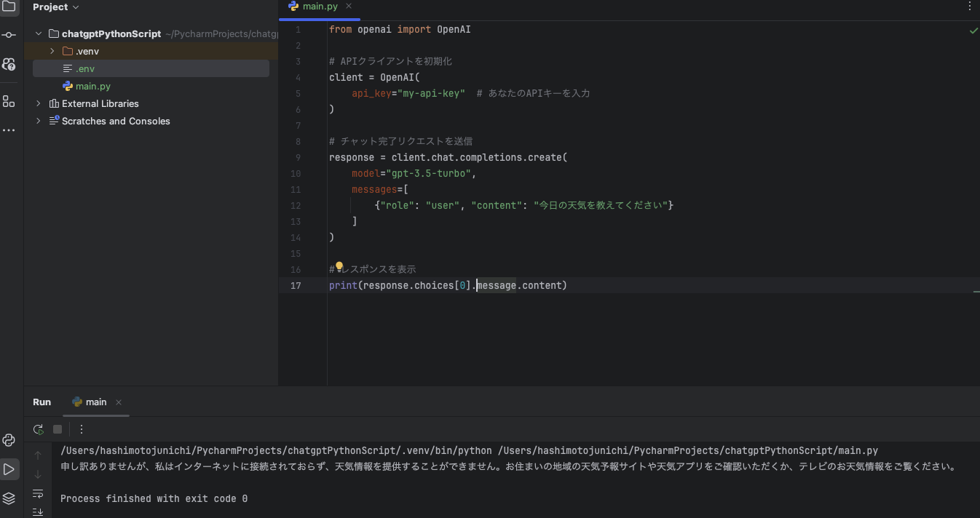Open the Python Console tool window

9,440
